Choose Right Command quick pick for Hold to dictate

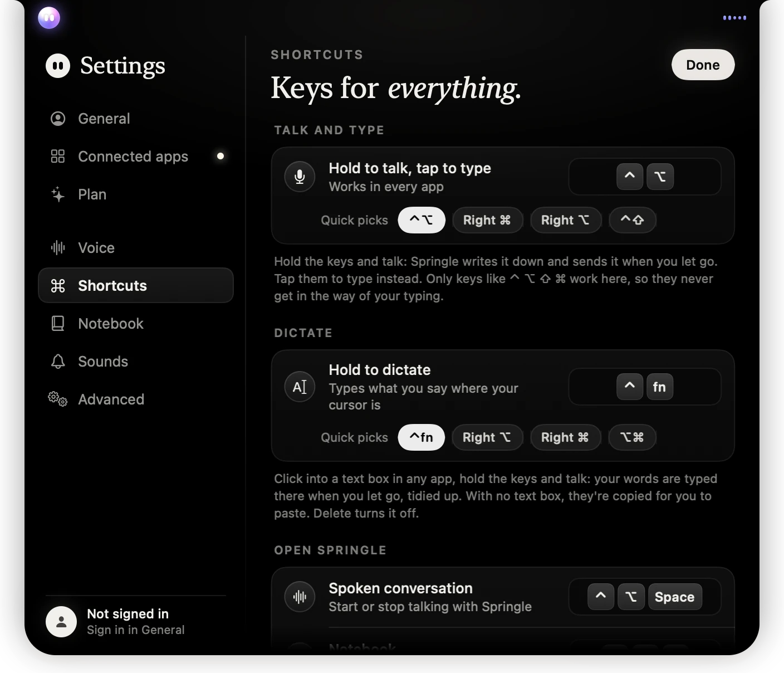pyautogui.click(x=566, y=437)
